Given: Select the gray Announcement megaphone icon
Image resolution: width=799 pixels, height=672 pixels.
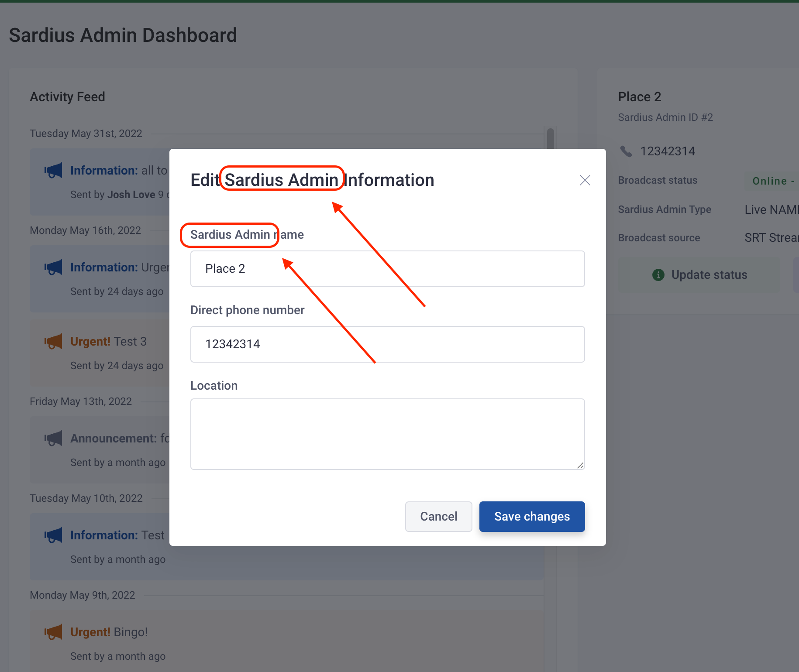Looking at the screenshot, I should [x=53, y=438].
